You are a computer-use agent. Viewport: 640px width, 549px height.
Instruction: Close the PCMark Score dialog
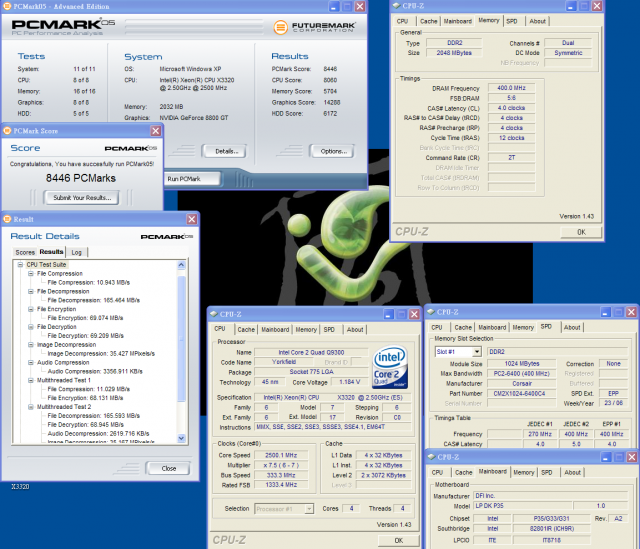click(156, 131)
